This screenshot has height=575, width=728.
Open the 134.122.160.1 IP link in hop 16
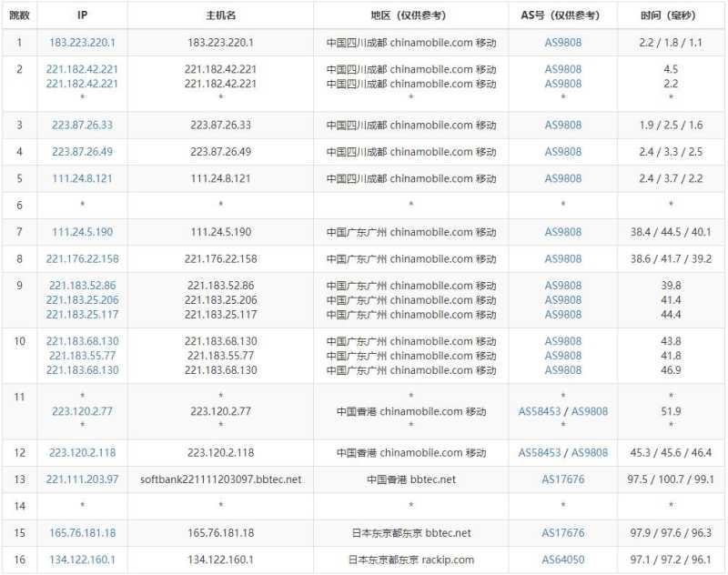[82, 560]
